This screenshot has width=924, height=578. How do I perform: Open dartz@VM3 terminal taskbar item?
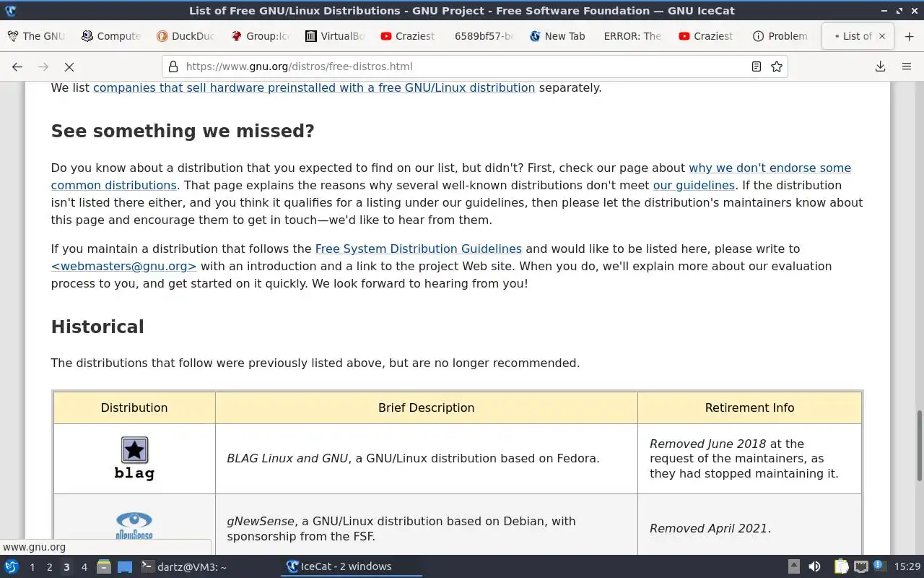click(184, 567)
